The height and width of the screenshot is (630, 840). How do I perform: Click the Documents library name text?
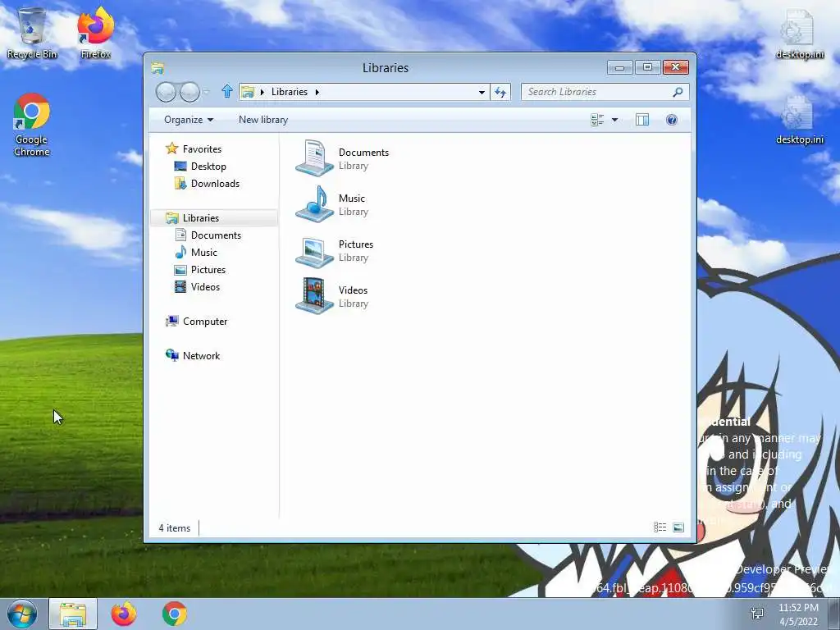[363, 152]
